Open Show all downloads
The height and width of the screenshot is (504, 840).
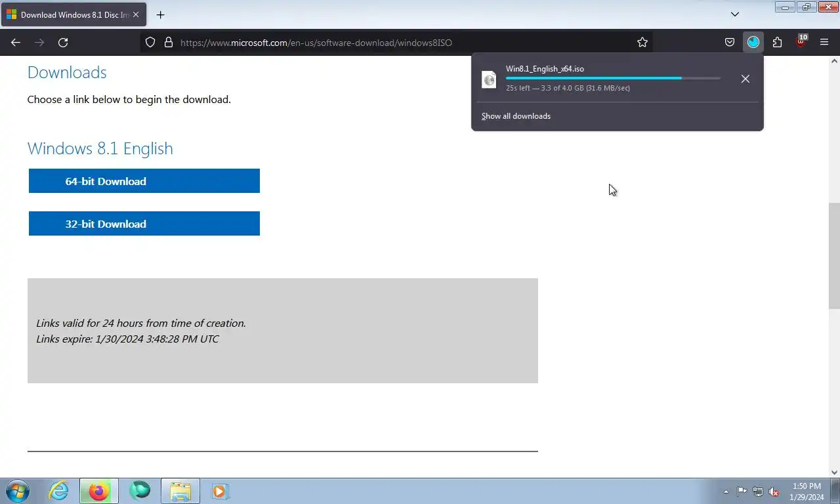(516, 116)
